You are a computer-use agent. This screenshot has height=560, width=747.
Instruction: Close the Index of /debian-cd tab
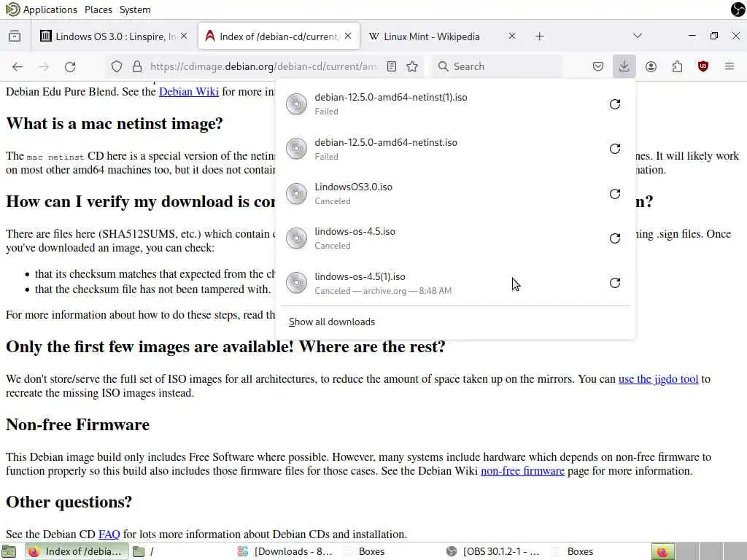[x=348, y=36]
